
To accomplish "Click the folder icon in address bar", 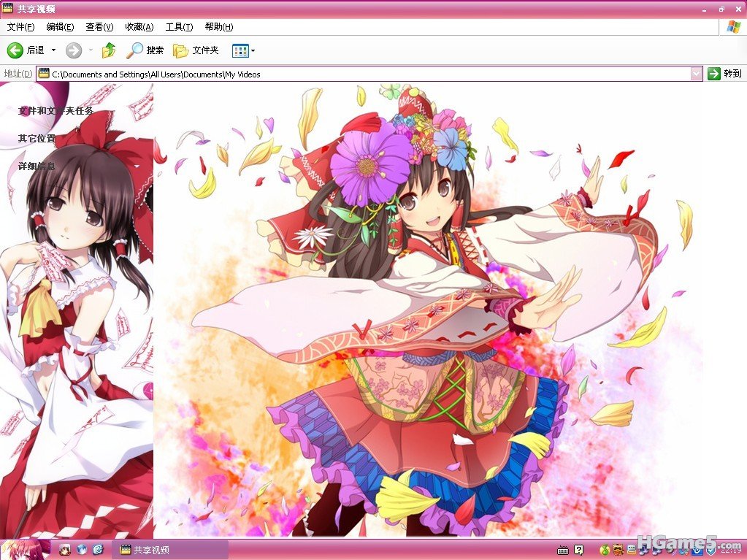I will pyautogui.click(x=44, y=73).
